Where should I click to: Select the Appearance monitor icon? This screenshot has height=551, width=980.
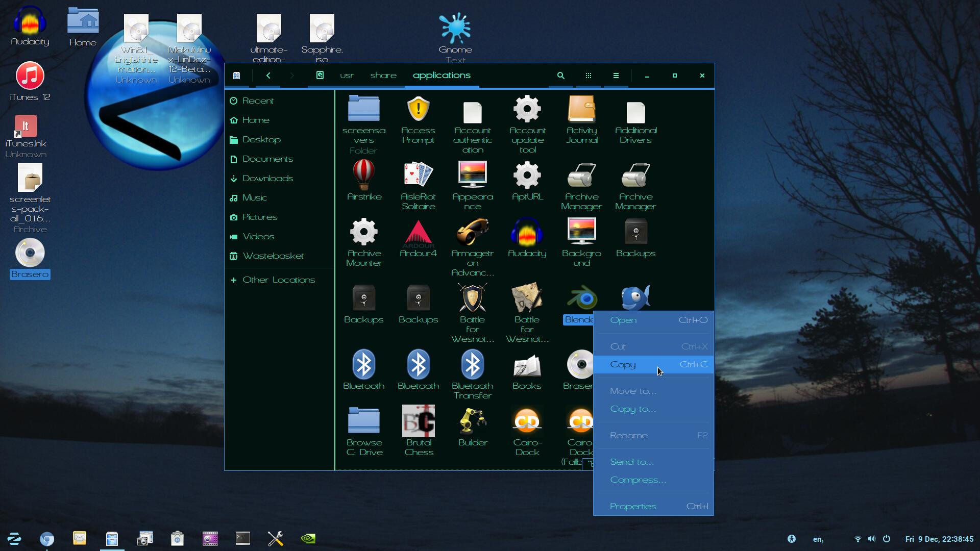point(473,175)
